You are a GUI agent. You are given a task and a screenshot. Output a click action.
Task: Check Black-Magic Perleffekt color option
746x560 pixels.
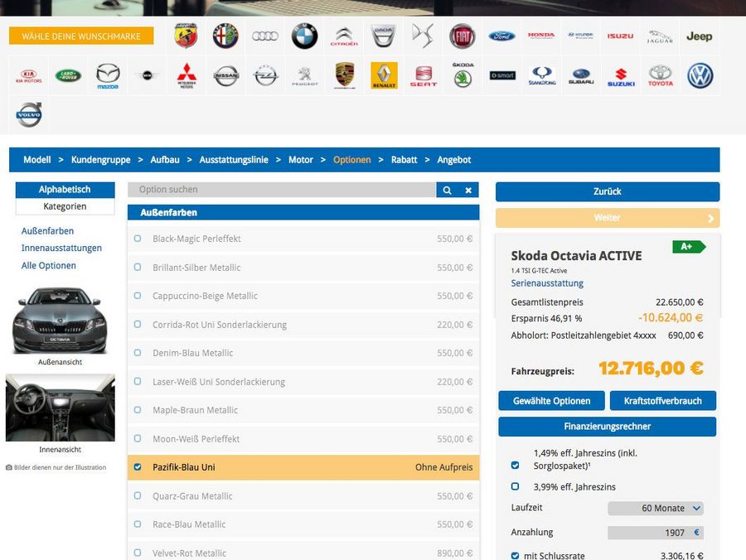point(138,239)
